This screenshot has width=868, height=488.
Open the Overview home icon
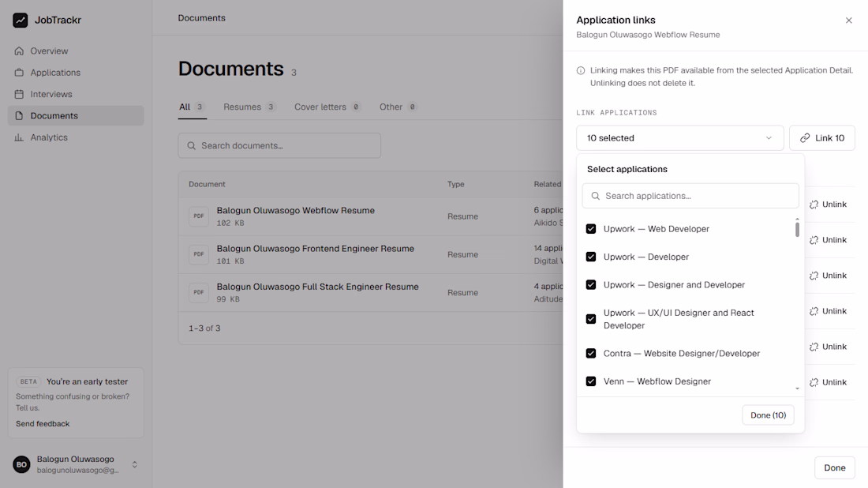click(20, 51)
